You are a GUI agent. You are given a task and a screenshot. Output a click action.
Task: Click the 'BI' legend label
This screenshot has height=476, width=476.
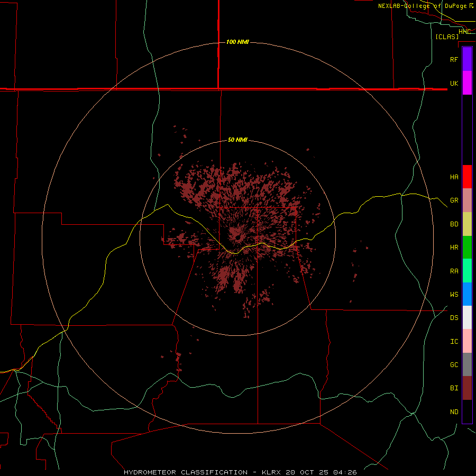[454, 388]
